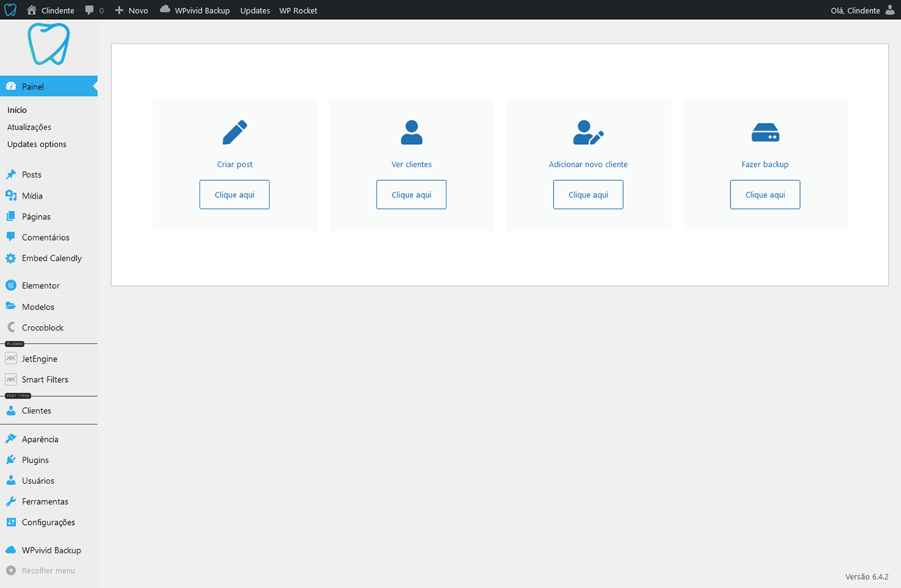Click the user-edit icon above Adicionar novo cliente
This screenshot has width=901, height=588.
[x=588, y=133]
